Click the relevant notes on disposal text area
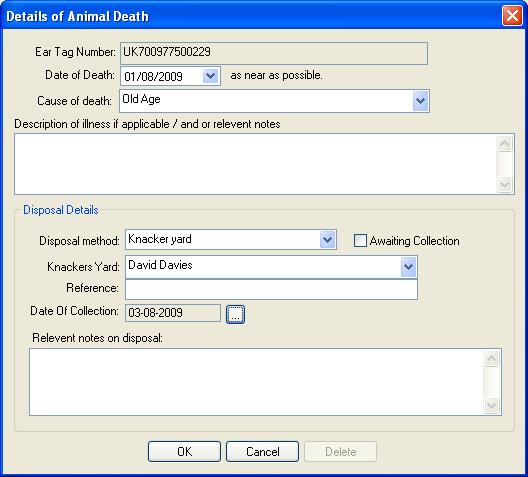The width and height of the screenshot is (528, 477). pos(256,382)
